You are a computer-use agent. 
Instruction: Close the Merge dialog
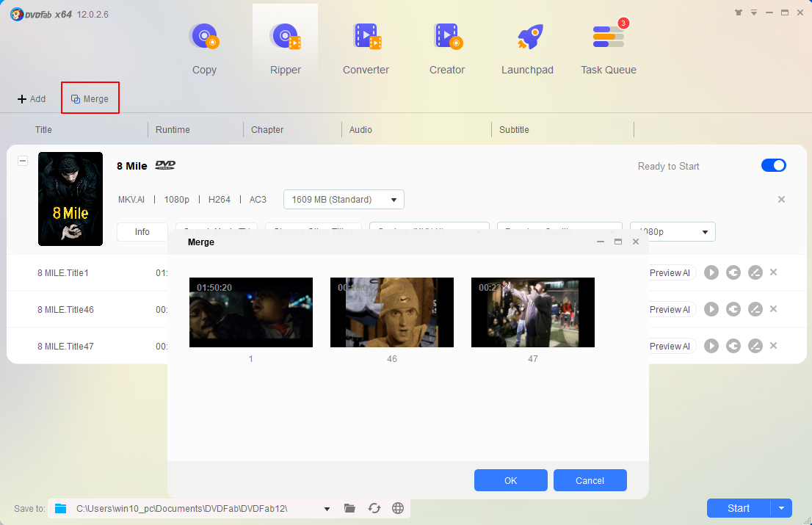pos(636,242)
